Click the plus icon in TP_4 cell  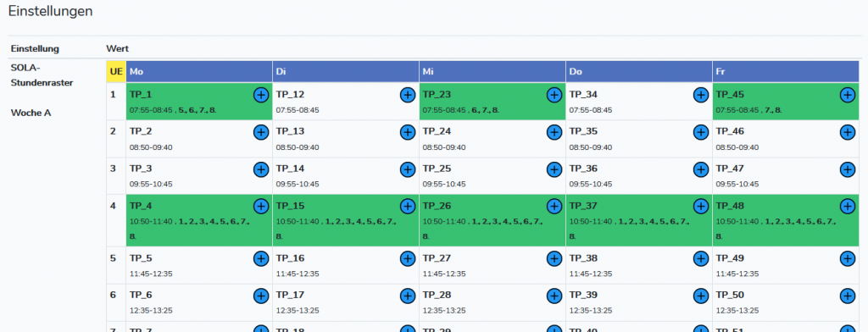[261, 207]
